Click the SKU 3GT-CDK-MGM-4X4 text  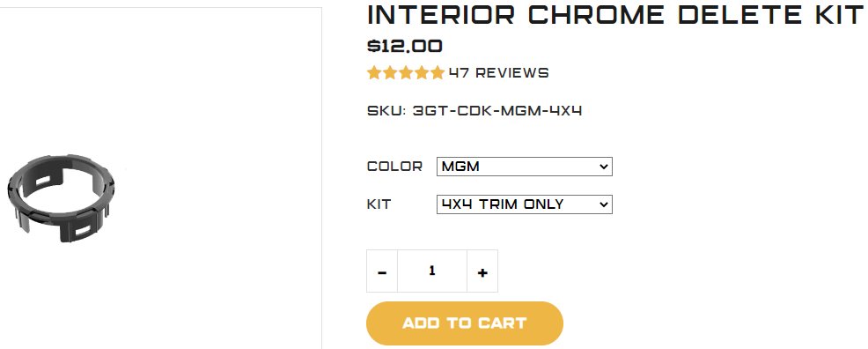point(474,111)
